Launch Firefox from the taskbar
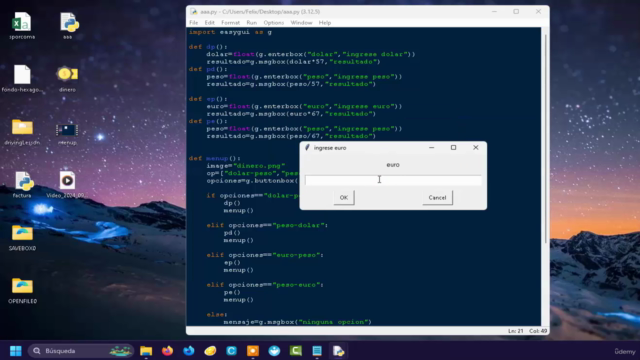Screen dimensions: 640x360 click(167, 351)
